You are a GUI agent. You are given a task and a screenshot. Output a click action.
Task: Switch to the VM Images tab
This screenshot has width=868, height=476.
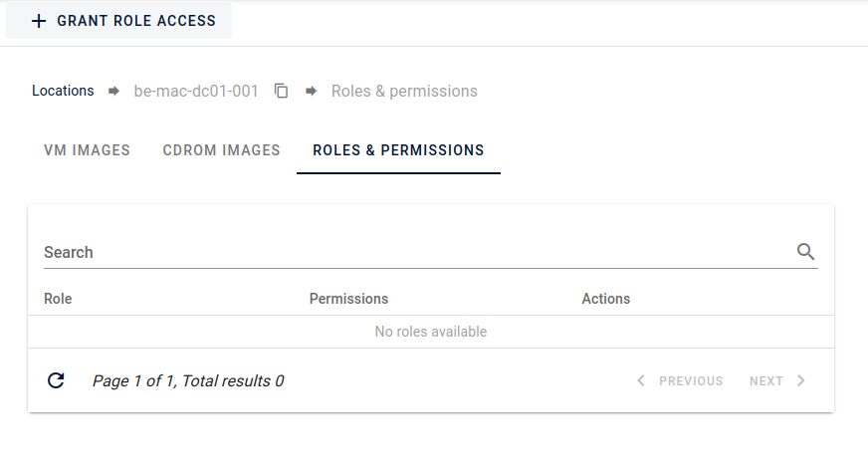[87, 150]
